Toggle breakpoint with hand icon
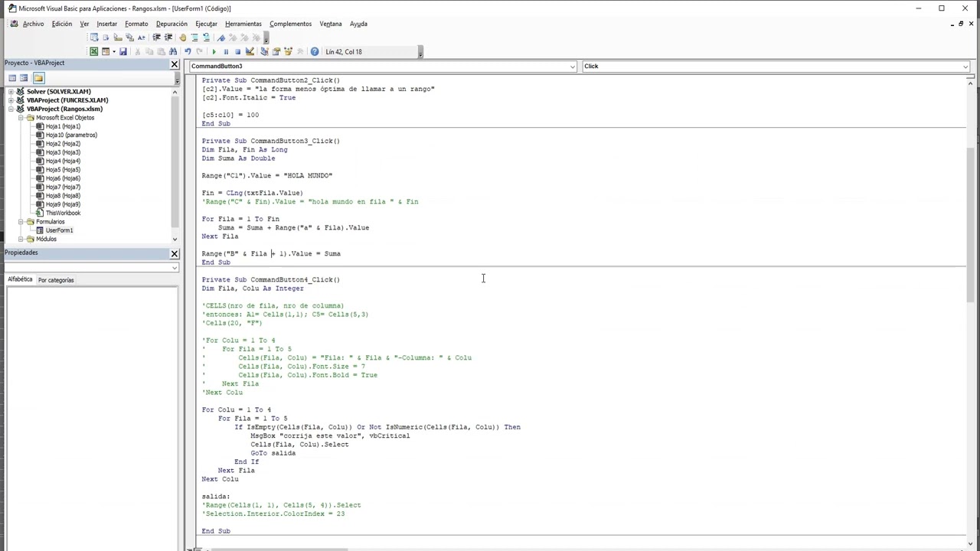This screenshot has height=551, width=980. pyautogui.click(x=182, y=37)
